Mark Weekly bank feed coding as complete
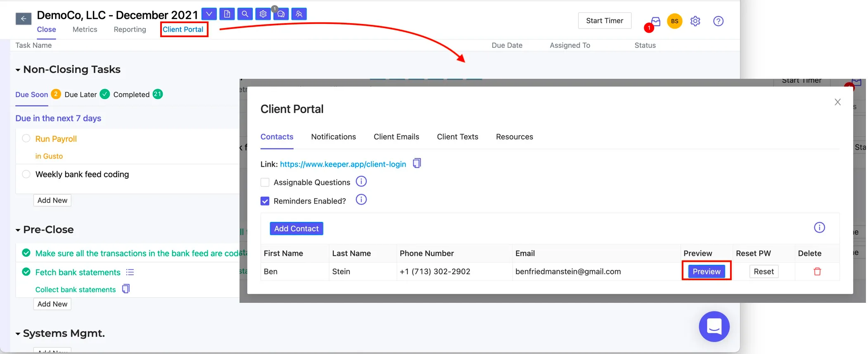 click(26, 174)
